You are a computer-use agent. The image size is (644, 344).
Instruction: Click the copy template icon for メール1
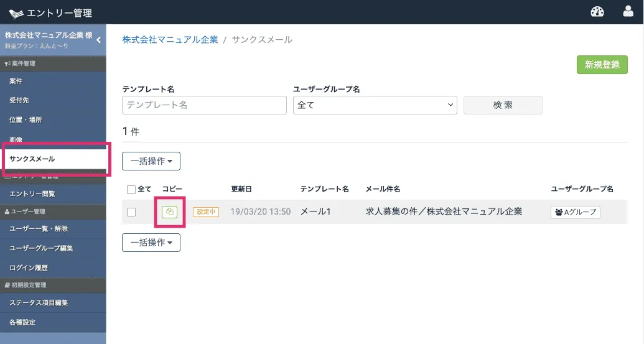pos(170,212)
